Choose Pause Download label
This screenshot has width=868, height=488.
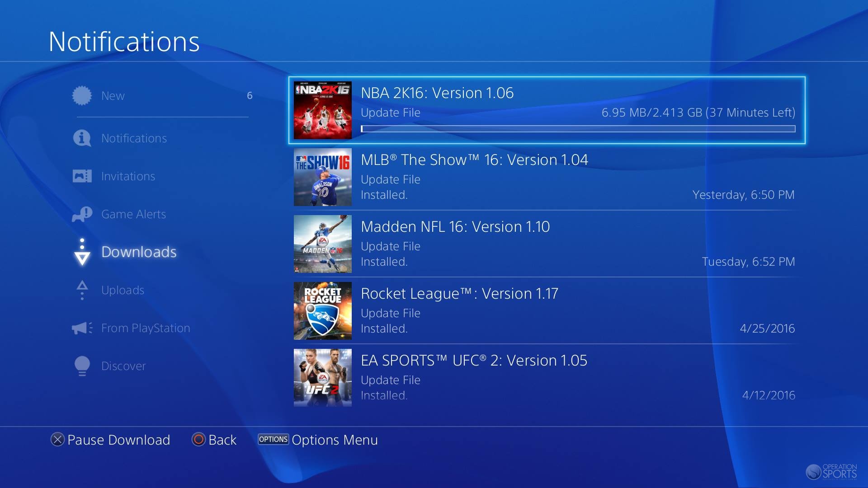[x=119, y=440]
